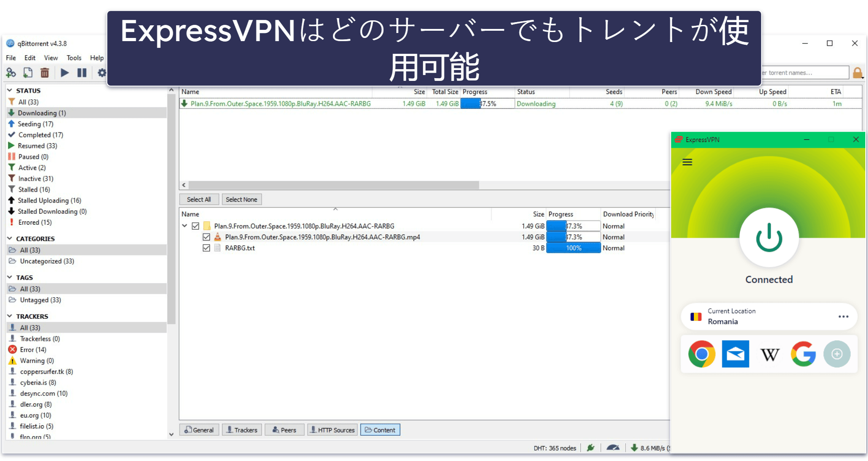Viewport: 868px width, 461px height.
Task: Open the Help menu
Action: [x=97, y=58]
